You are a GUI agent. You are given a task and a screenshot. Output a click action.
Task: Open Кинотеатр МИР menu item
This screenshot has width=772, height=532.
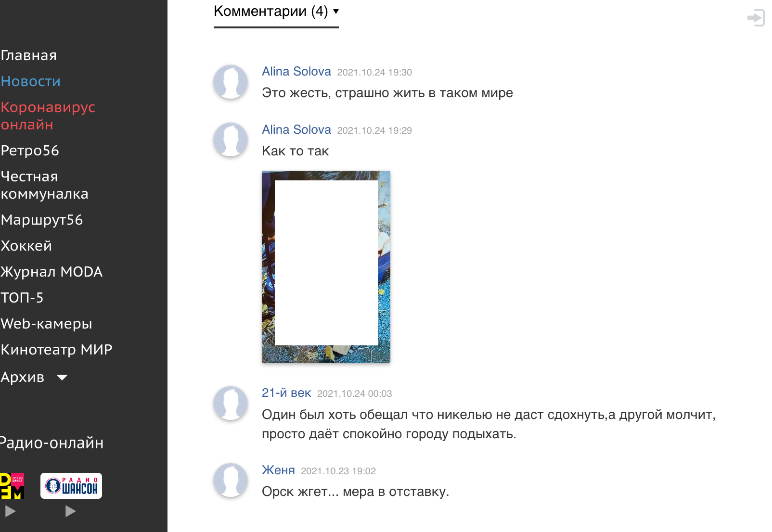pos(56,350)
